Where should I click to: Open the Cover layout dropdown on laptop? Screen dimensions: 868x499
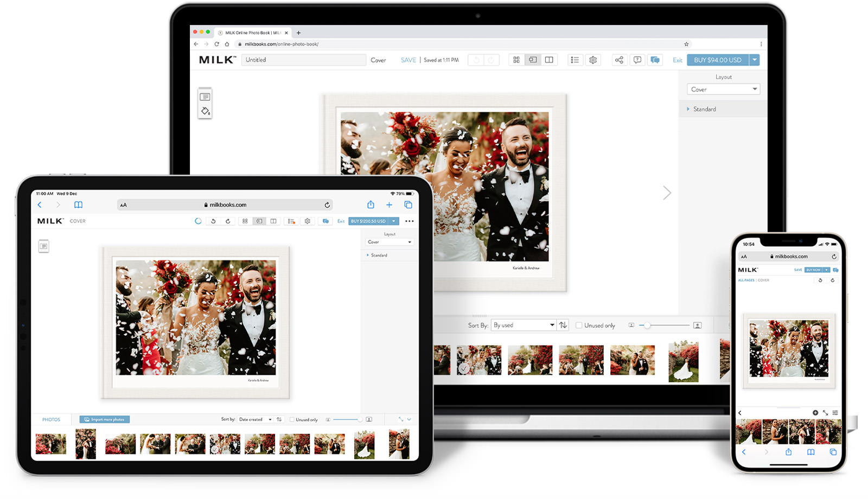coord(723,89)
